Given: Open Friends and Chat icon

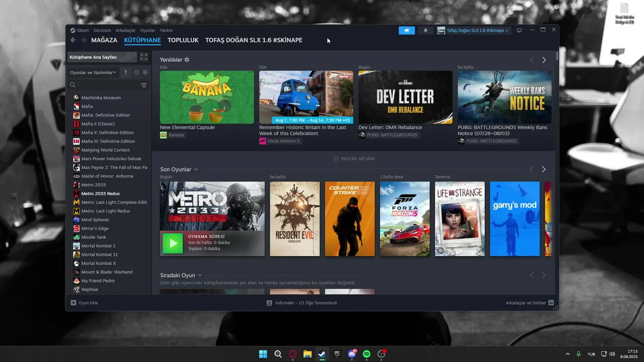Looking at the screenshot, I should click(551, 303).
